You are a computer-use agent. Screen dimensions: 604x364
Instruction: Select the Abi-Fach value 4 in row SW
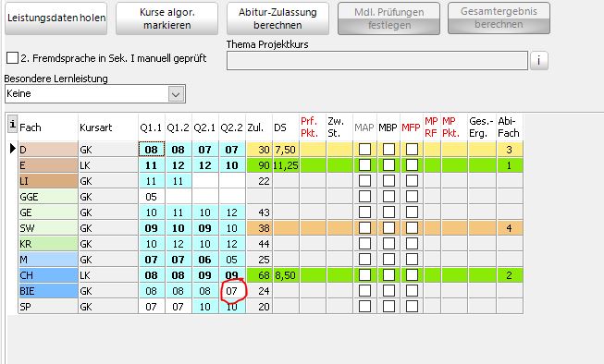510,228
